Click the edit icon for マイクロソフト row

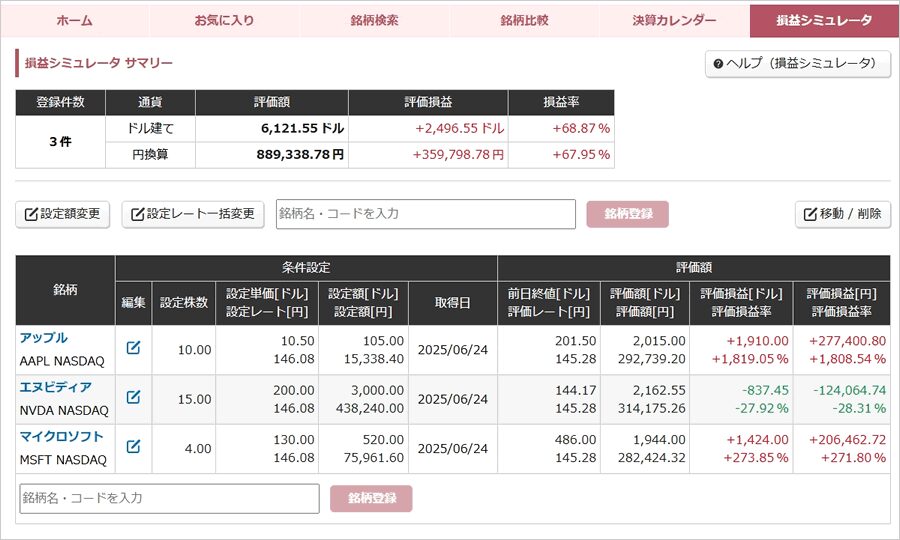pos(133,446)
